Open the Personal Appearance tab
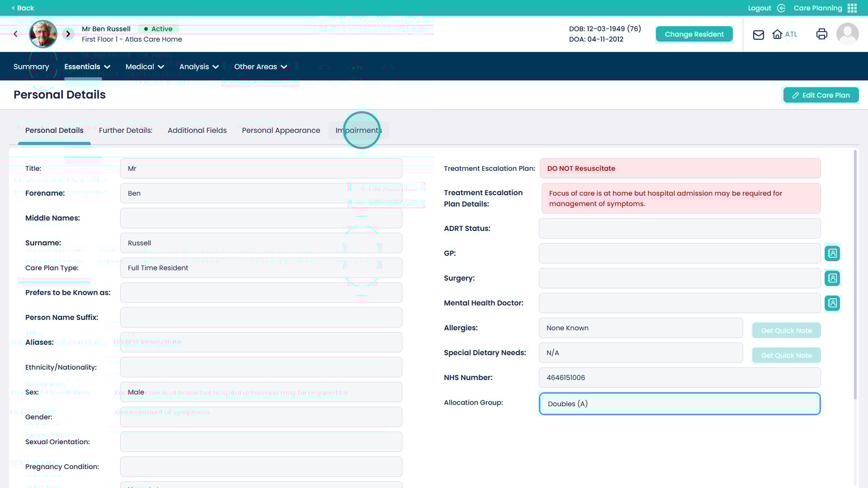 tap(280, 130)
